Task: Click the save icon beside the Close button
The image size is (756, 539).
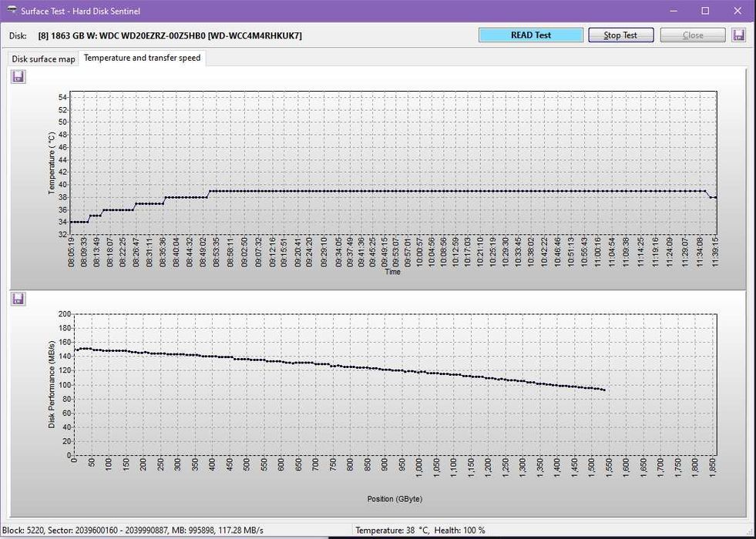Action: (738, 35)
